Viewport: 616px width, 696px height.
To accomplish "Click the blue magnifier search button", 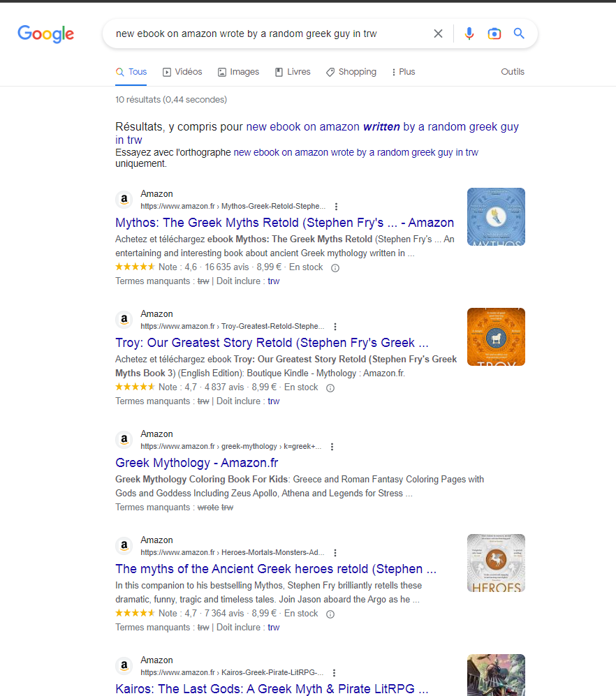I will pos(519,34).
